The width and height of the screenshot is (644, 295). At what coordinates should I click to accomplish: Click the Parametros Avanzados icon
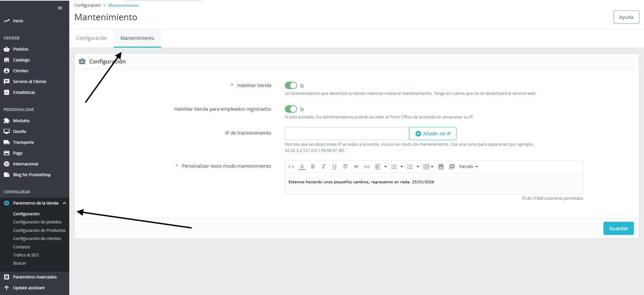coord(6,277)
